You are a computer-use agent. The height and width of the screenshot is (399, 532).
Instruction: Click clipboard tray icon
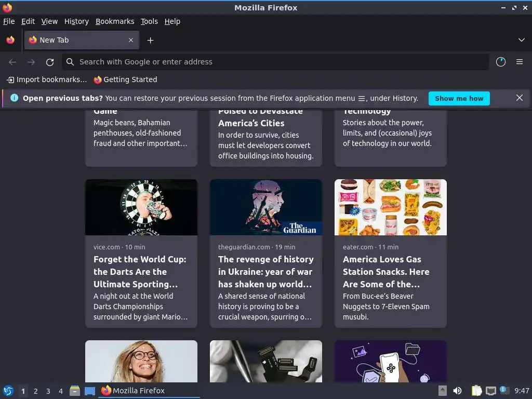point(476,391)
